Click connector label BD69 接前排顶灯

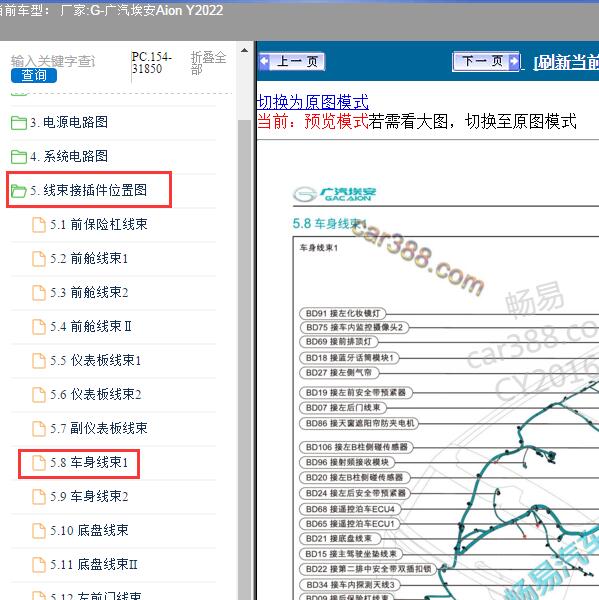tap(339, 341)
